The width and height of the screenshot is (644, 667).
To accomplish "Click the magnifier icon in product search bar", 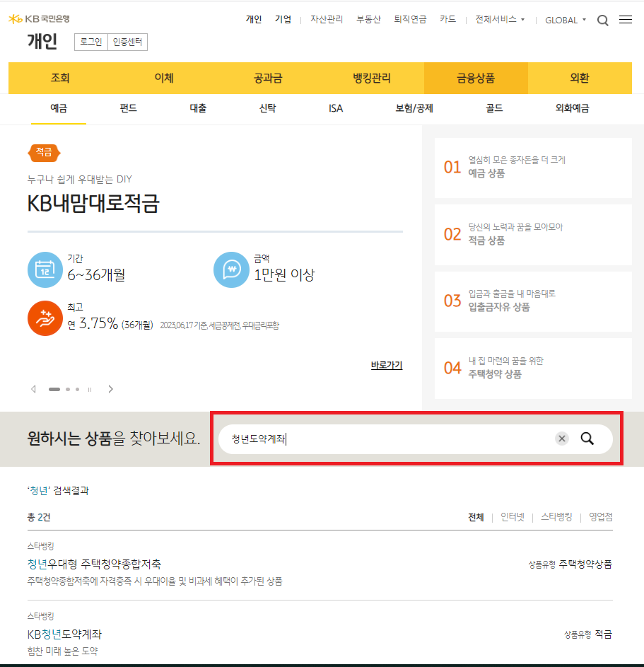I will (587, 439).
